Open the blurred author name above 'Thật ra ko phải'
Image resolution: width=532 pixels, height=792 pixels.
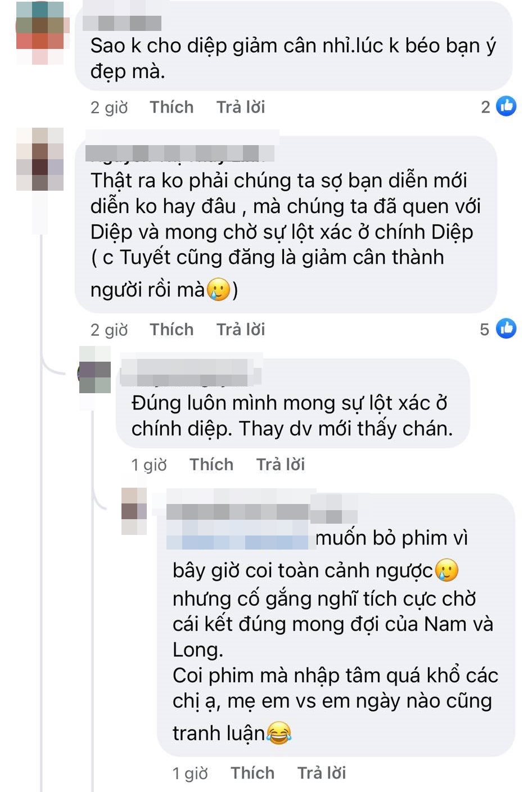181,153
